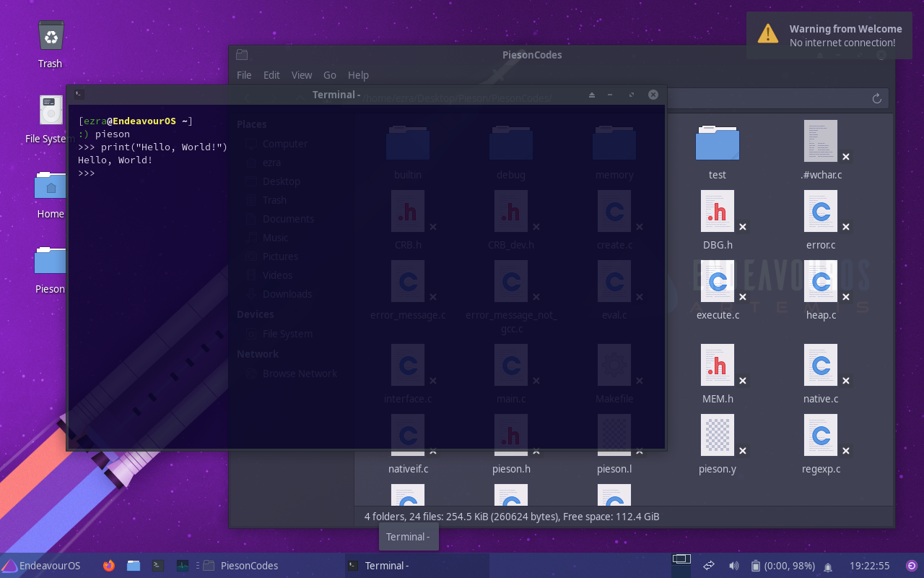The image size is (924, 578).
Task: Open the Help menu in PiesonCodes
Action: [x=358, y=75]
